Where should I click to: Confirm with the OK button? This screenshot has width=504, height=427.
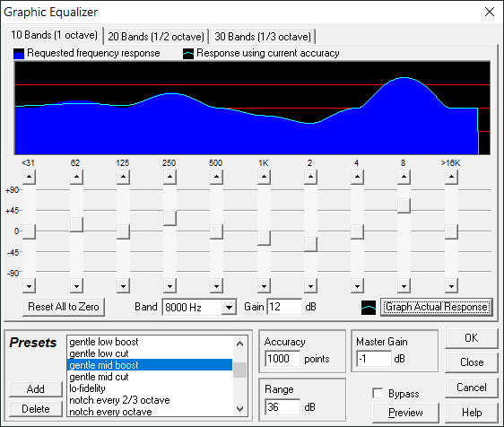tap(472, 338)
